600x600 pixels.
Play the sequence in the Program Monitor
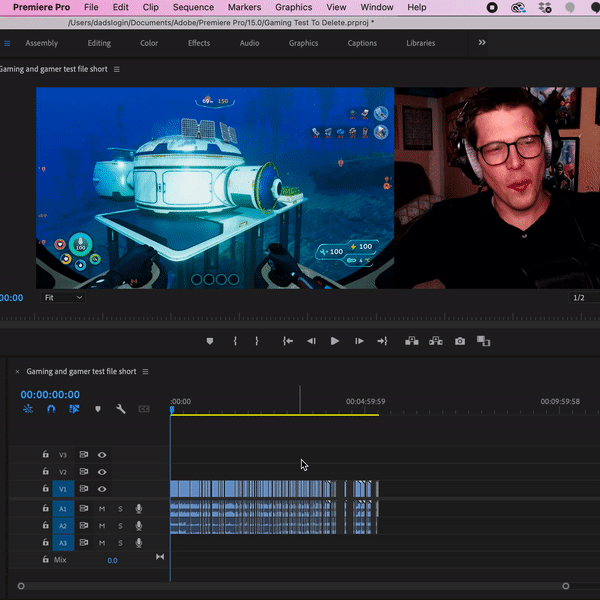tap(335, 341)
